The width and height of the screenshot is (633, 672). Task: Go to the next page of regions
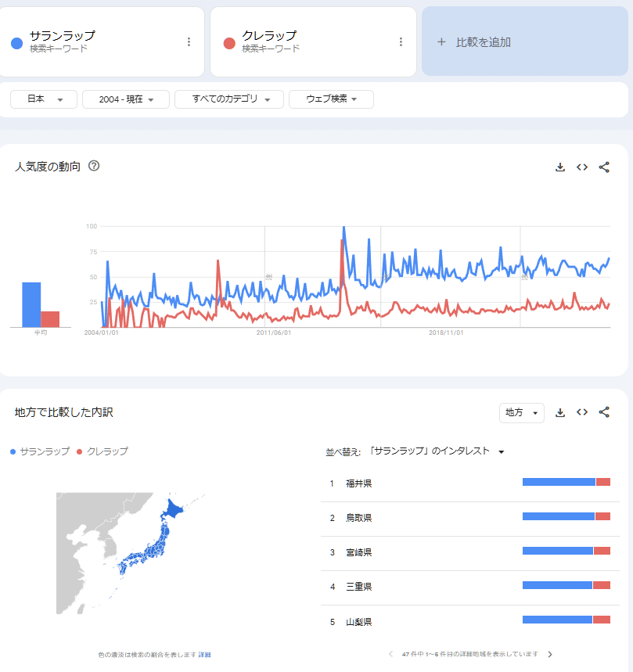[x=550, y=654]
